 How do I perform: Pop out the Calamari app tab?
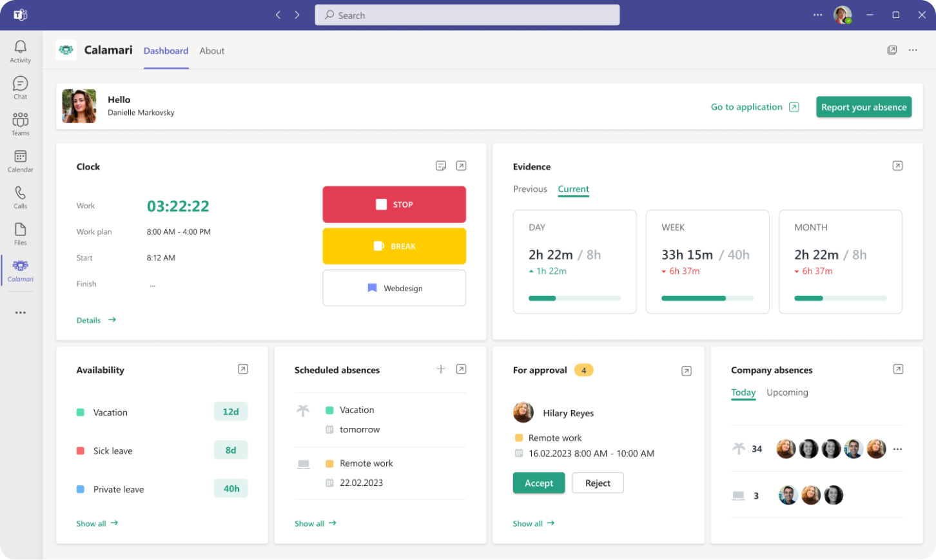(x=892, y=50)
